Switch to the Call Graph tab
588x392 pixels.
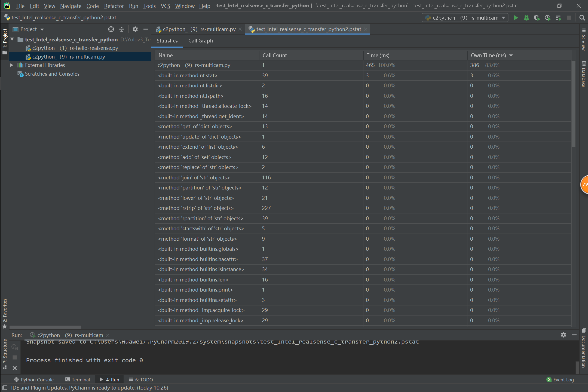pyautogui.click(x=200, y=41)
